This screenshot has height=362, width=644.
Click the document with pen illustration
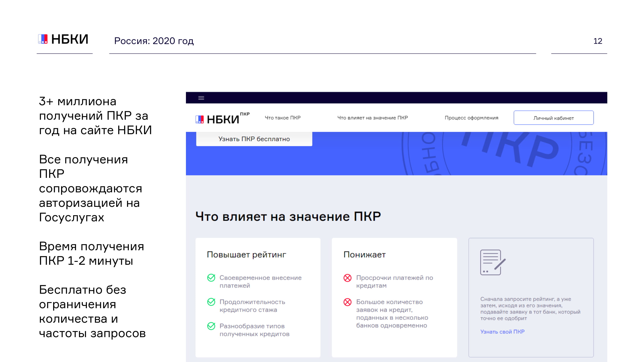click(493, 262)
